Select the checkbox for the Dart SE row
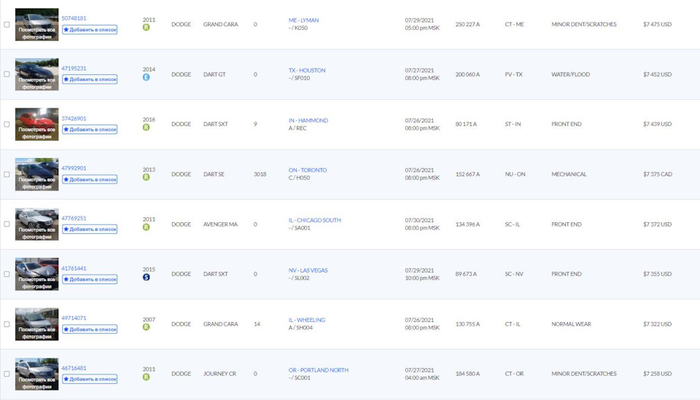The image size is (700, 400). tap(7, 174)
